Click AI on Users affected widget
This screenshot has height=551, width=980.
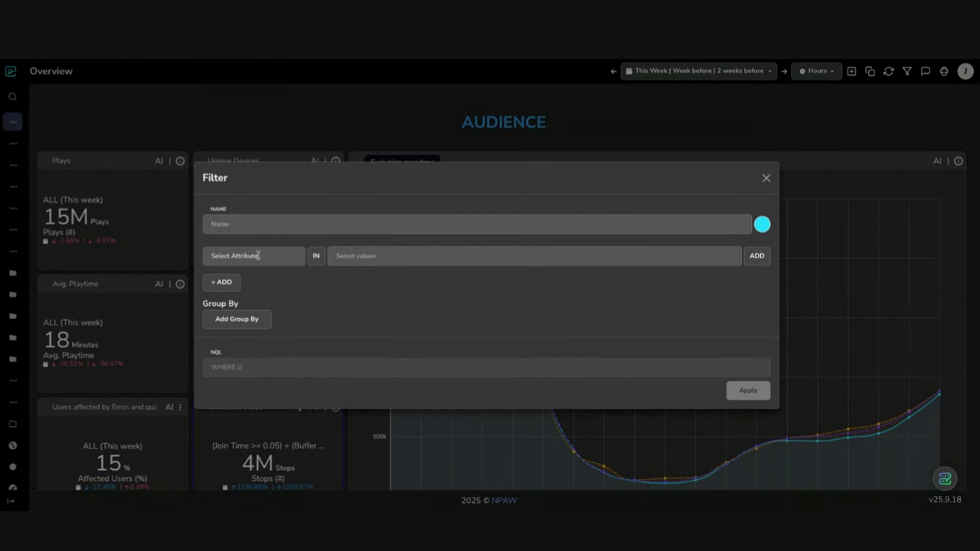coord(169,407)
